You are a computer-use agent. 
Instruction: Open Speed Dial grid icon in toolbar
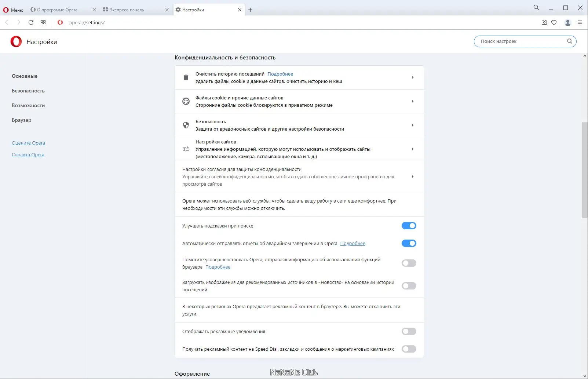43,22
